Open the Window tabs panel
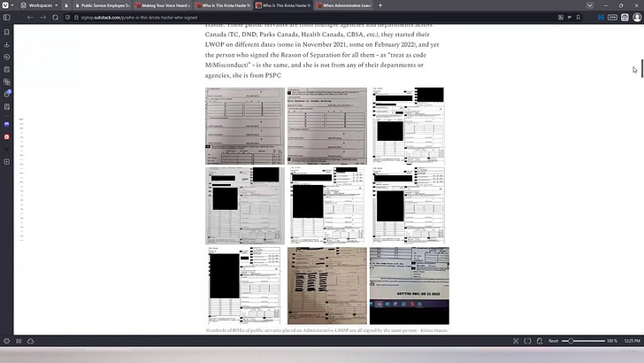Viewport: 644px width, 363px height. click(6, 81)
